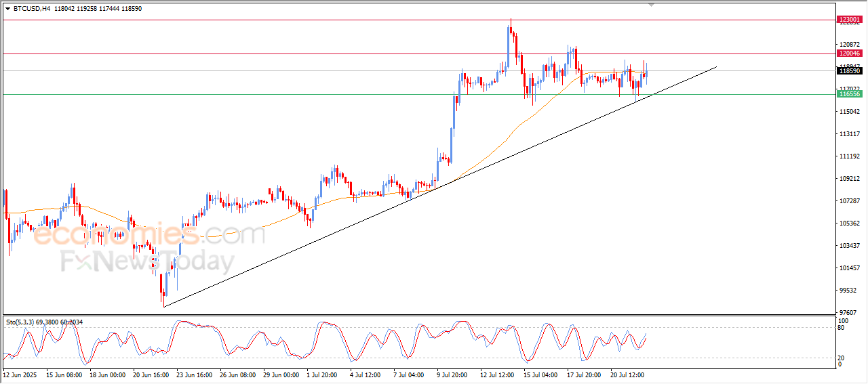Click the 103437 price axis value
868x384 pixels.
tap(850, 245)
